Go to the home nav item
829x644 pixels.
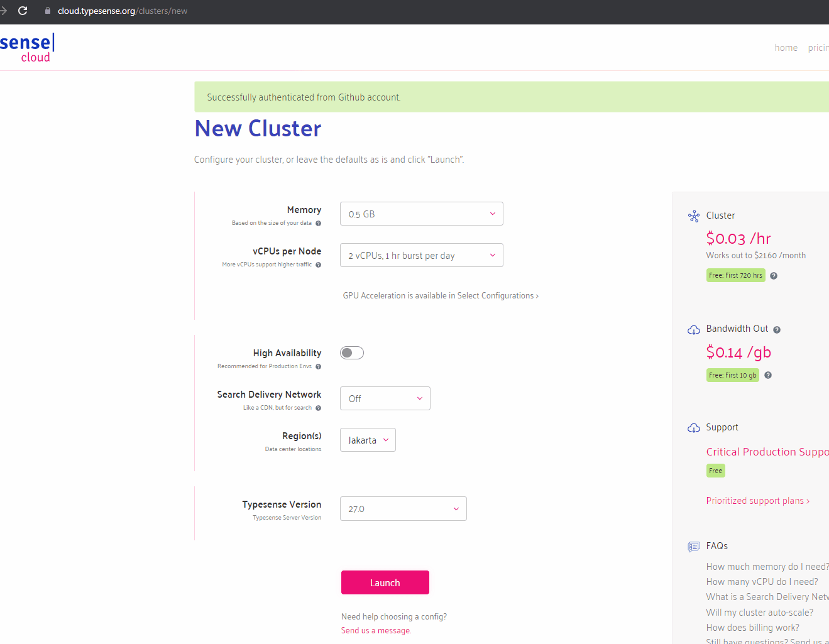tap(786, 48)
